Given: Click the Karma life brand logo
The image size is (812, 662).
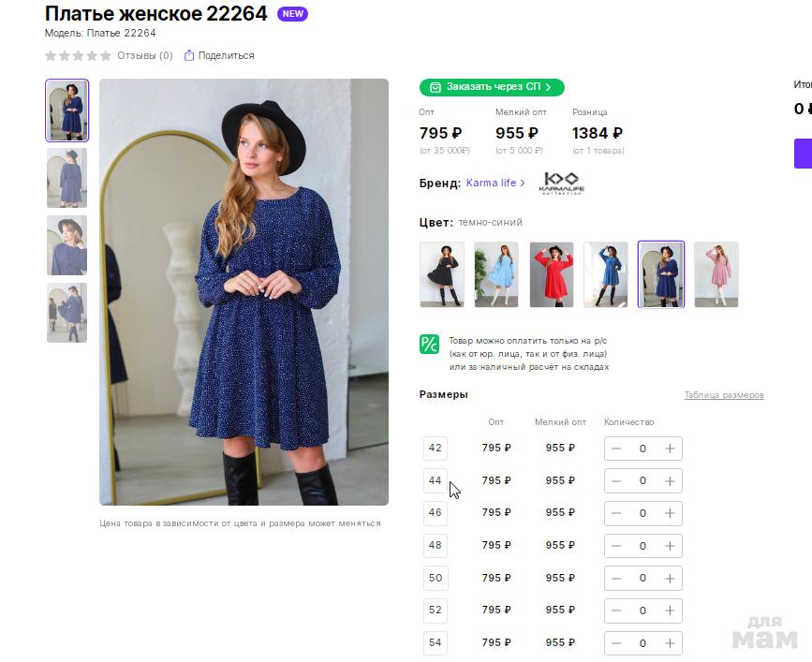Looking at the screenshot, I should point(561,183).
